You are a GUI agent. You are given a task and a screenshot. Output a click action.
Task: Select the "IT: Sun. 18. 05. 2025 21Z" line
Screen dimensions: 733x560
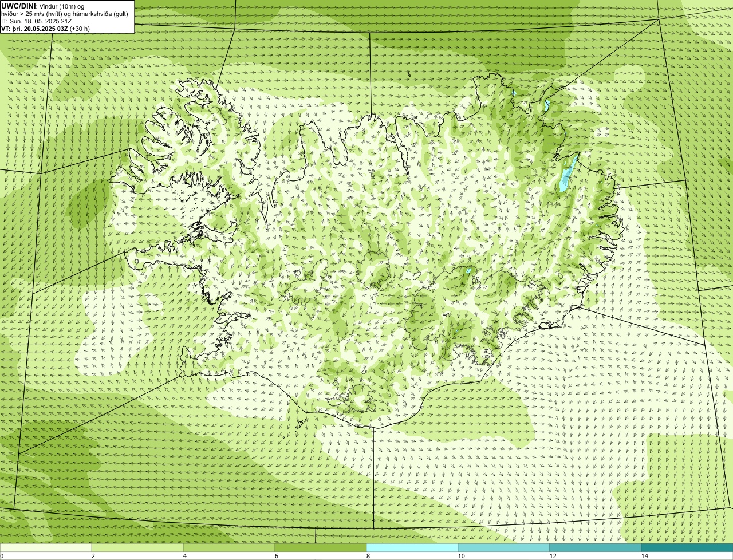tap(36, 21)
